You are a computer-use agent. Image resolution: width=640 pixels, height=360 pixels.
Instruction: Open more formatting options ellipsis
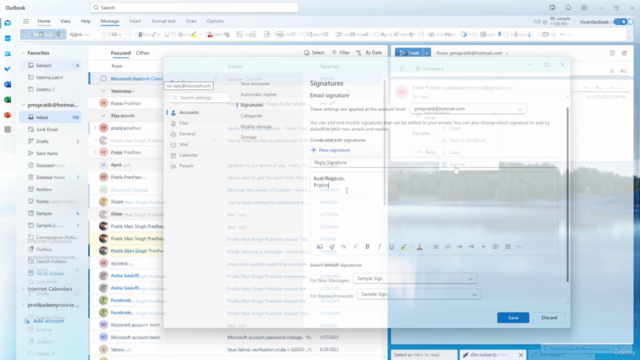tap(519, 247)
